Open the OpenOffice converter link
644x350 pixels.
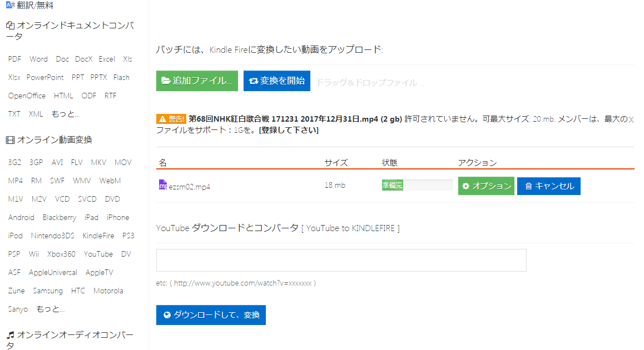click(27, 96)
